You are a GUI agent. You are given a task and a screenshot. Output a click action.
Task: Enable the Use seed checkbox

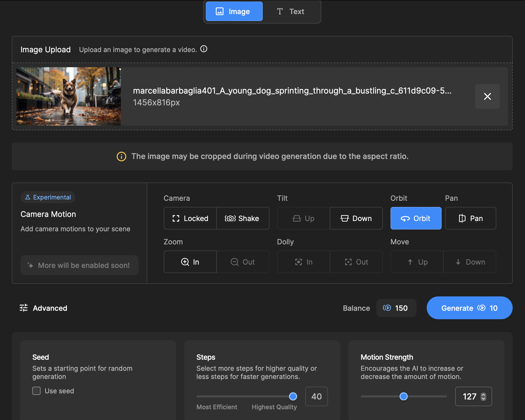tap(36, 391)
